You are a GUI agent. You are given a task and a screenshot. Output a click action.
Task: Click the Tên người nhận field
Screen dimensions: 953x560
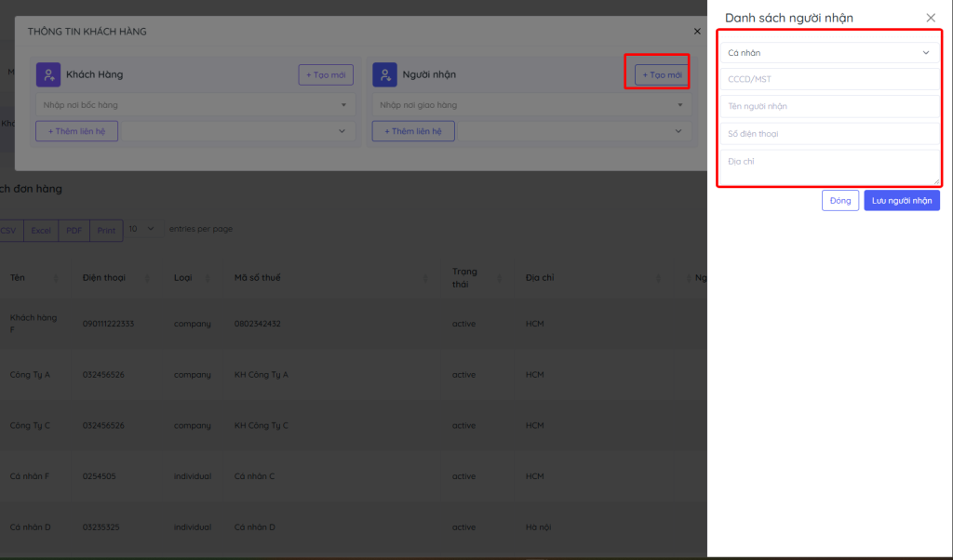coord(827,106)
